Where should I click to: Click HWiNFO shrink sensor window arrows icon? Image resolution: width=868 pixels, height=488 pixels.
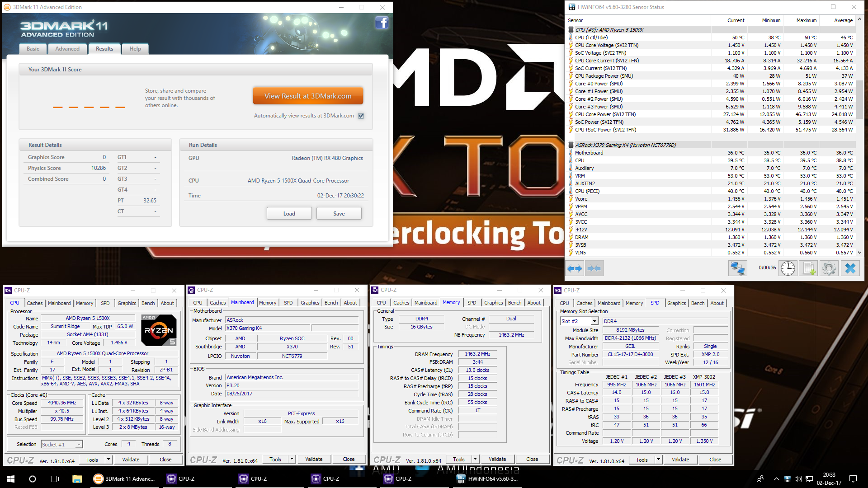click(594, 268)
